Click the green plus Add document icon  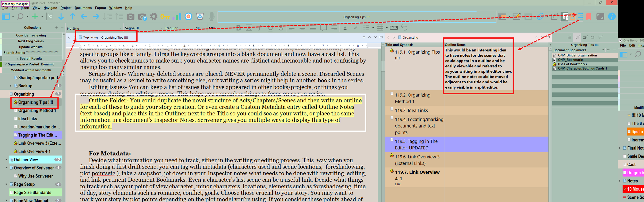(35, 16)
